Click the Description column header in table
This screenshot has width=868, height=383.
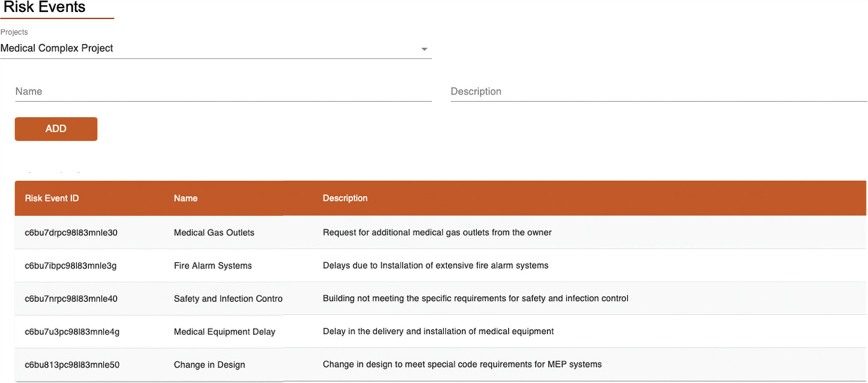[x=345, y=198]
